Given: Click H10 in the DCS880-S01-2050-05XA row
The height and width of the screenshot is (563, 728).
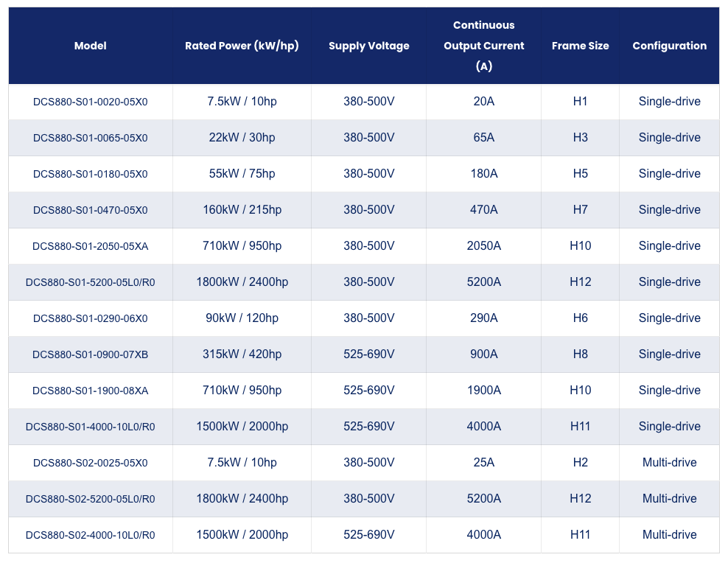Looking at the screenshot, I should pyautogui.click(x=581, y=245).
